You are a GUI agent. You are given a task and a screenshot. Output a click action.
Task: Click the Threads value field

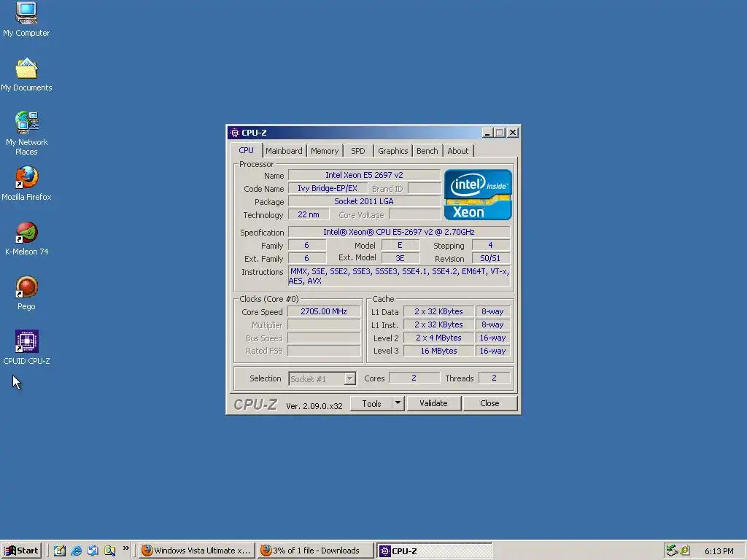point(494,378)
